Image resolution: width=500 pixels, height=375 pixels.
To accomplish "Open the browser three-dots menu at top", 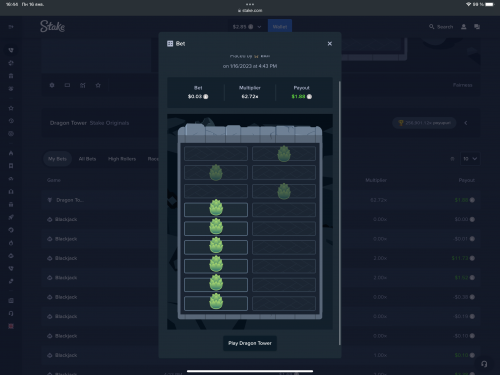I will coord(250,4).
